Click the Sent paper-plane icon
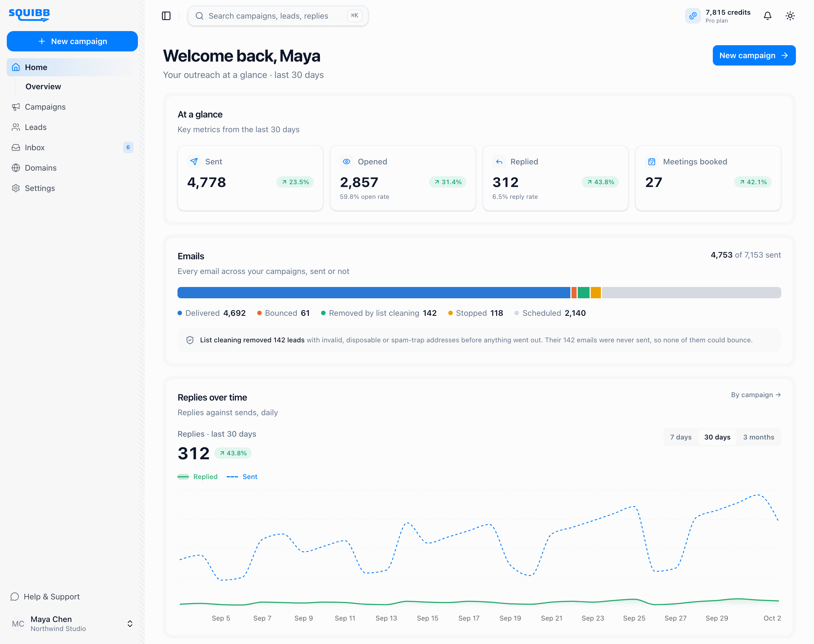This screenshot has height=644, width=814. pyautogui.click(x=194, y=162)
